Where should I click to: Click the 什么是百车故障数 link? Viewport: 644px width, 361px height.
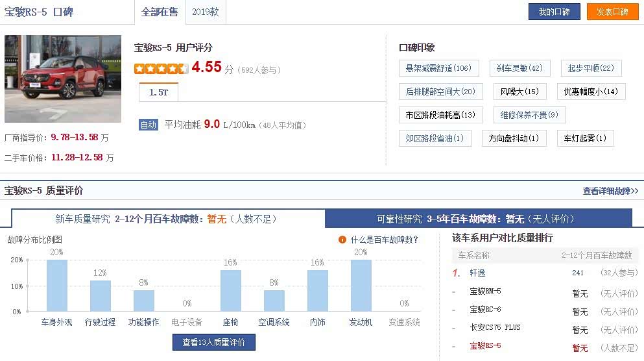[384, 240]
